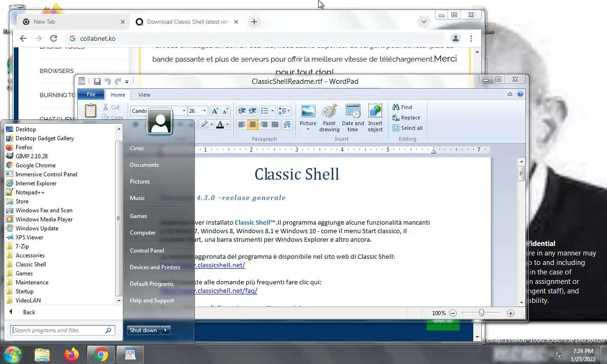
Task: Click Replace in the Editing group
Action: (406, 118)
